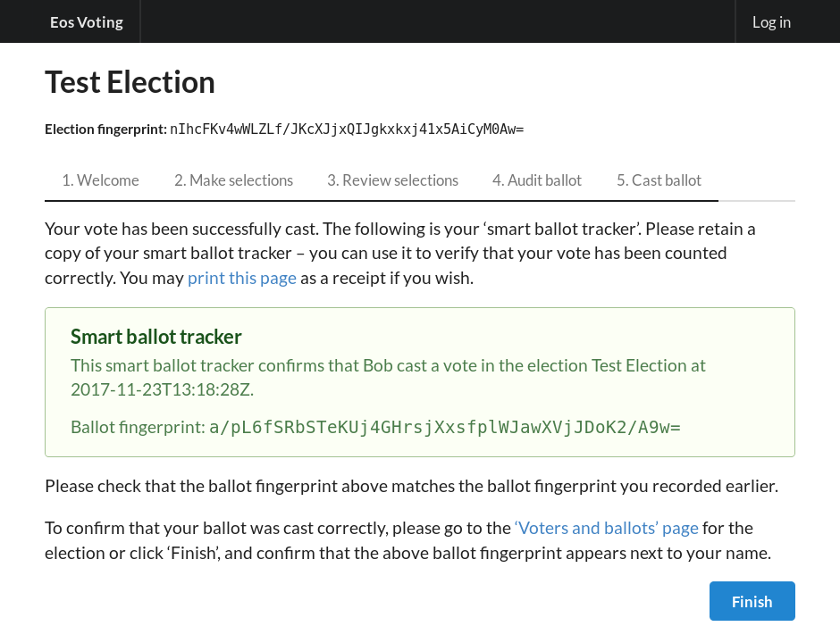Click the 2017-11-23T13:18:28Z timestamp text

point(162,389)
